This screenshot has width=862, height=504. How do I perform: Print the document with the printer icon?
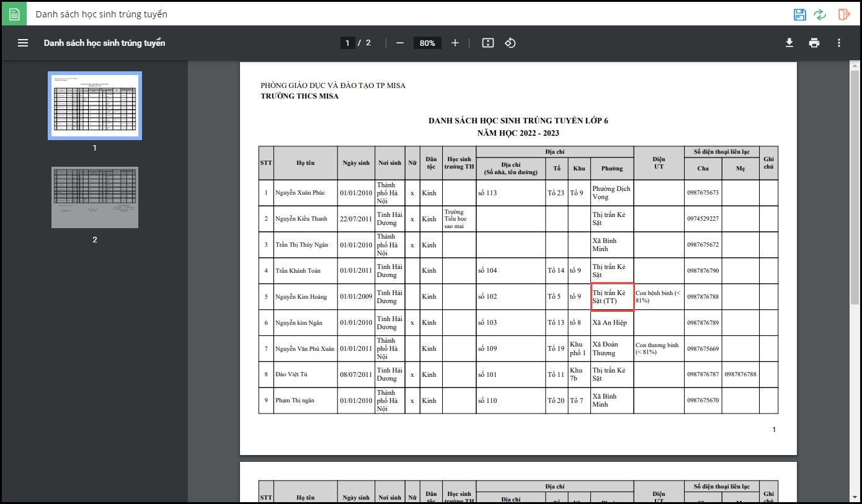click(x=814, y=43)
